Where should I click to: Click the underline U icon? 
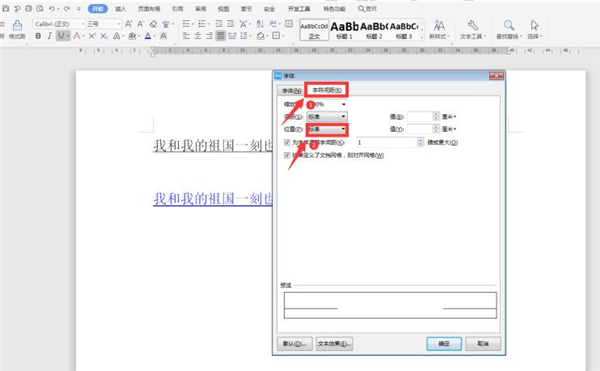point(61,36)
